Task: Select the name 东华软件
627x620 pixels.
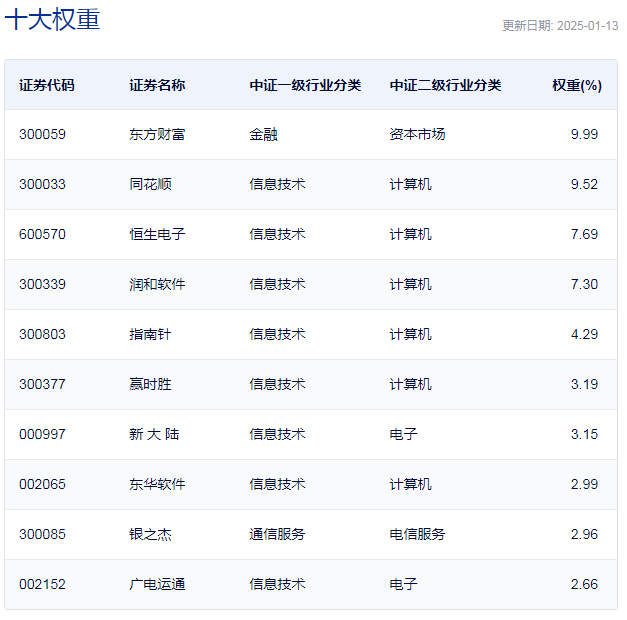Action: 157,484
